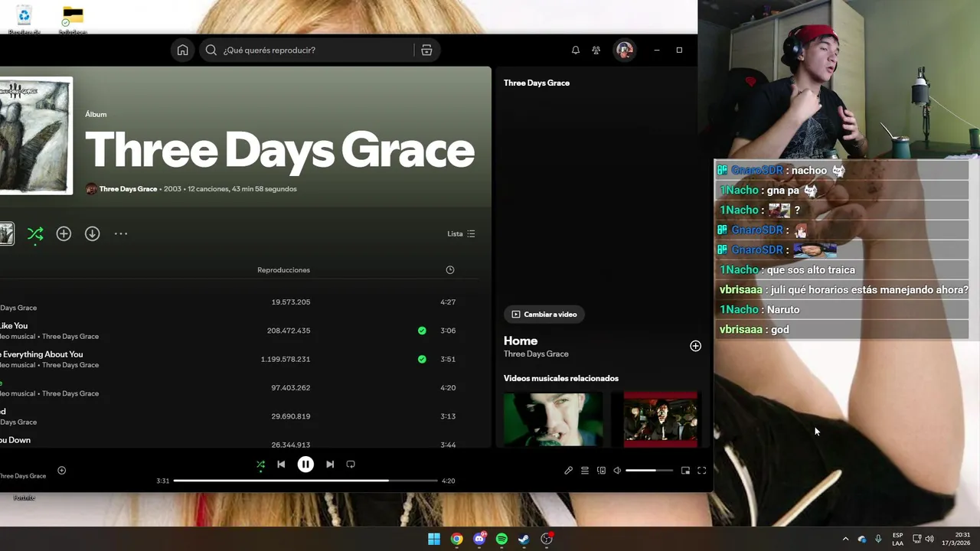Toggle shuffle in the player bar
Screen dimensions: 980x551
(x=260, y=464)
